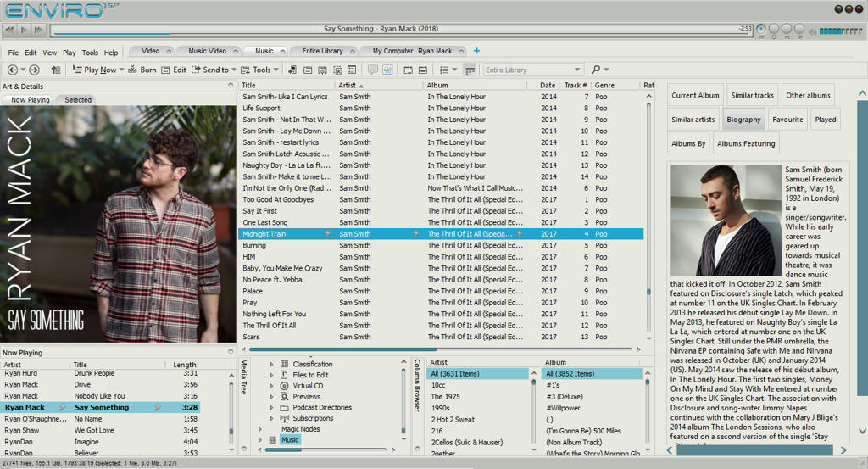Click the Virtual CD disc icon
This screenshot has width=868, height=469.
click(x=285, y=386)
